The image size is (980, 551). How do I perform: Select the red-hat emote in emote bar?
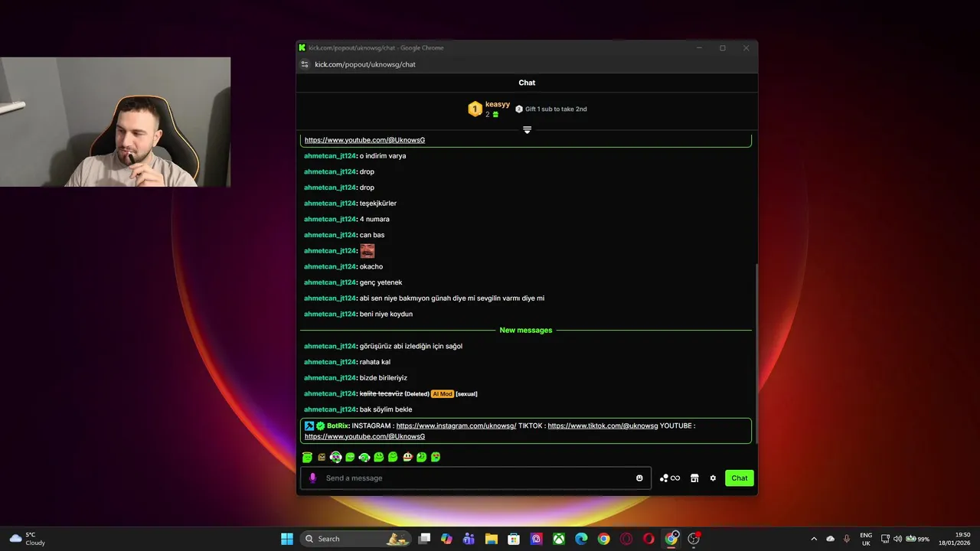coord(407,457)
